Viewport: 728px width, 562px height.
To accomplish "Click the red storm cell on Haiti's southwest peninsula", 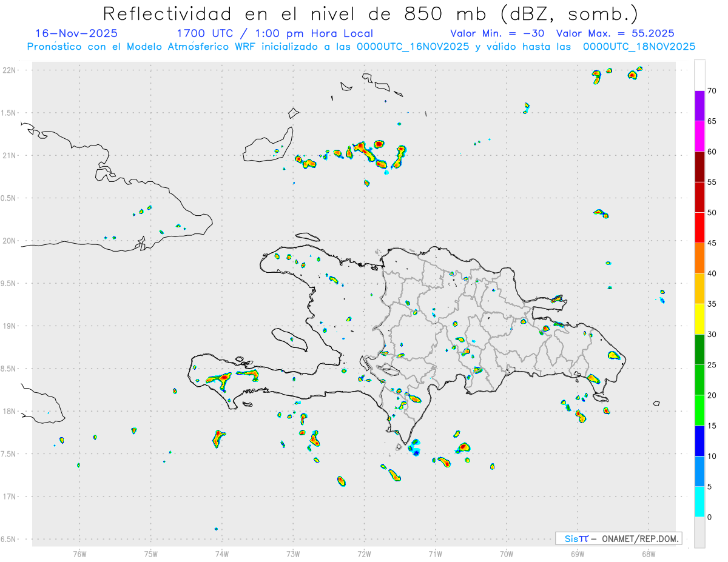I will 224,376.
